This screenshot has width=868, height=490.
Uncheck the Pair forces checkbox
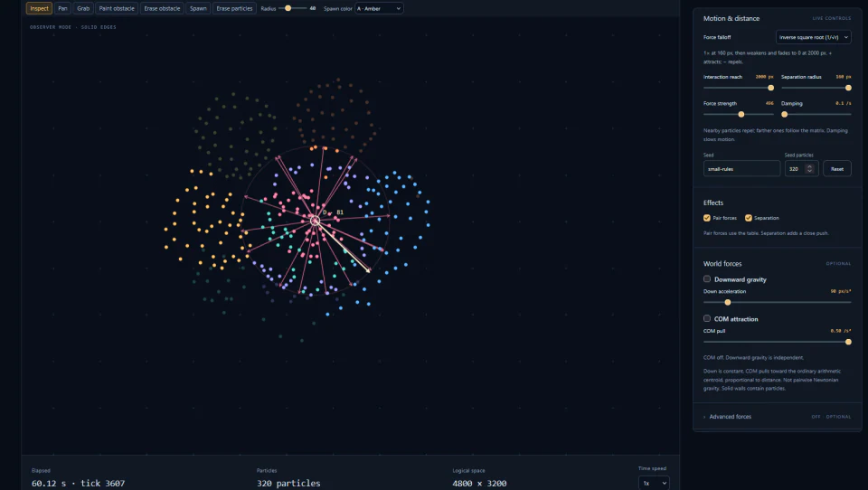(707, 218)
